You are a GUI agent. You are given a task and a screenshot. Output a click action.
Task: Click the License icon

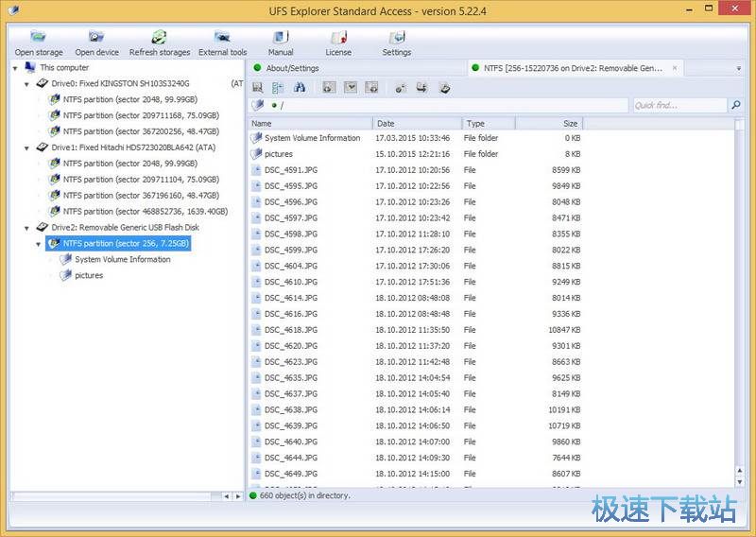point(338,39)
